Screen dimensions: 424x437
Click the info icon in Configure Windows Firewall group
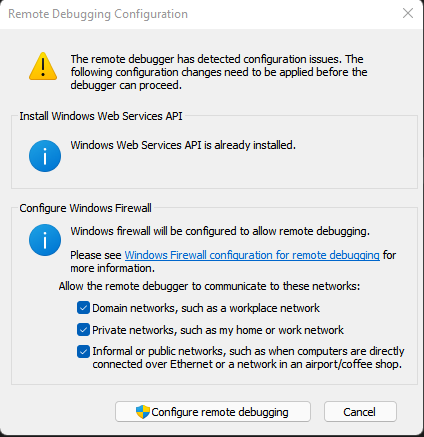tap(45, 240)
